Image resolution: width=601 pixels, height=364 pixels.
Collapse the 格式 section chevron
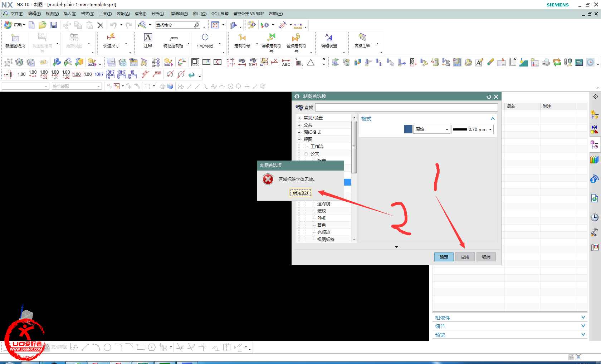[x=493, y=119]
